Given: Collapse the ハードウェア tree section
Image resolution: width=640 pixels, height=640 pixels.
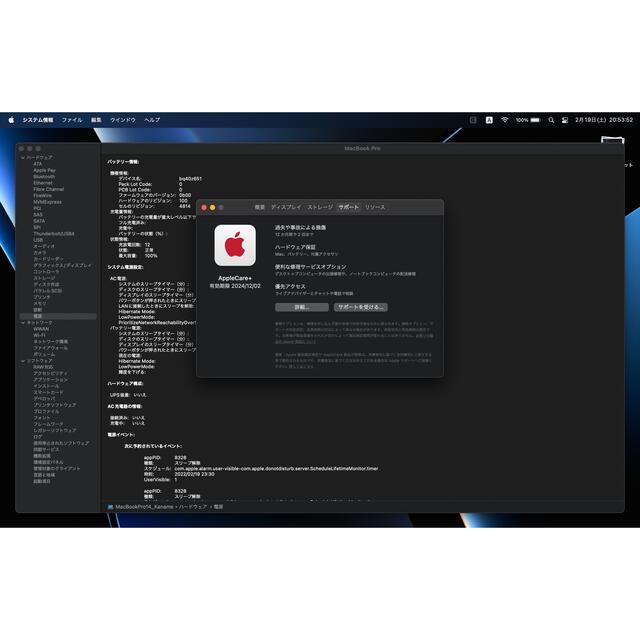Looking at the screenshot, I should point(23,158).
